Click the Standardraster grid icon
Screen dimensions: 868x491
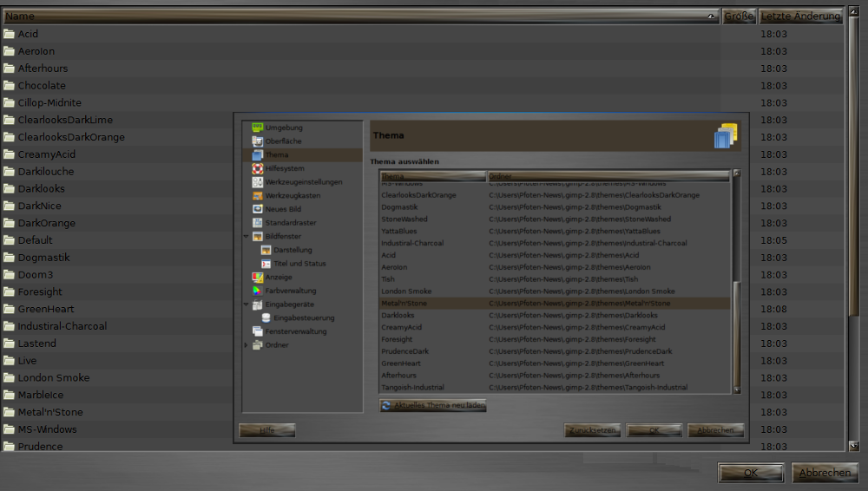(257, 223)
